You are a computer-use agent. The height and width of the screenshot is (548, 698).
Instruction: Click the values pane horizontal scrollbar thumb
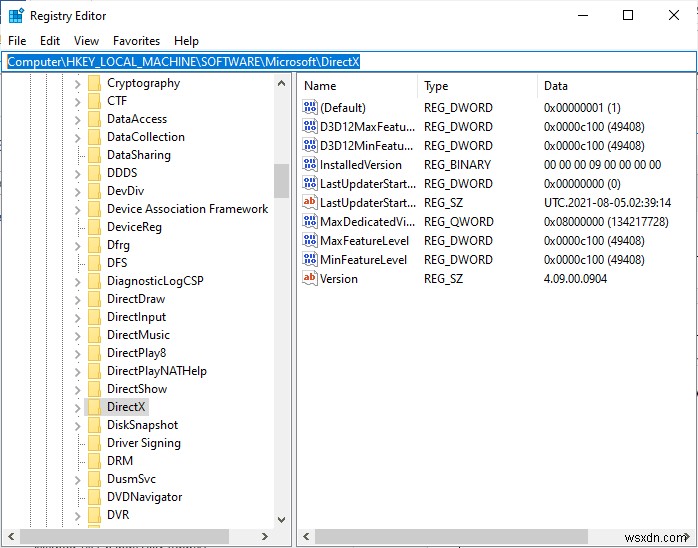[451, 536]
